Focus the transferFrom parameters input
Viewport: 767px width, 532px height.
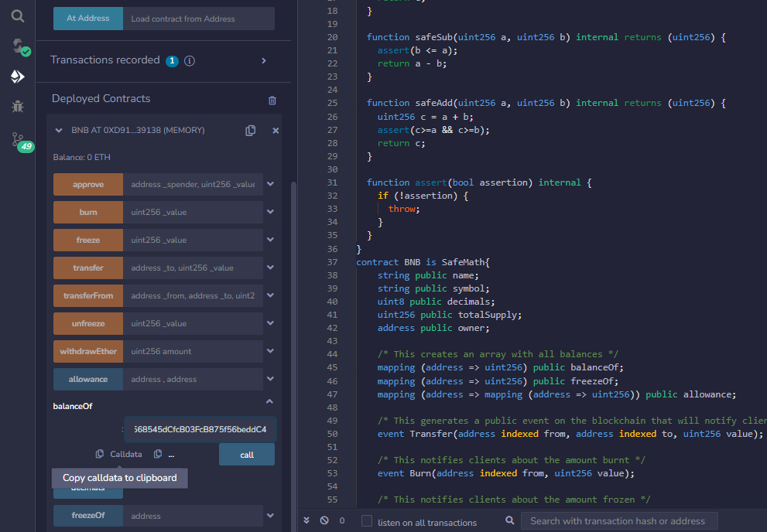(193, 296)
